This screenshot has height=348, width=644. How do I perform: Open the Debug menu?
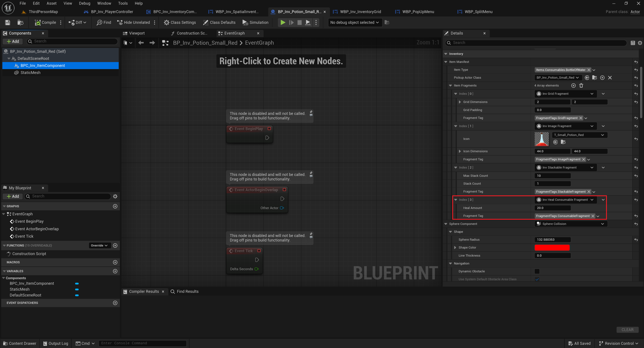click(84, 3)
